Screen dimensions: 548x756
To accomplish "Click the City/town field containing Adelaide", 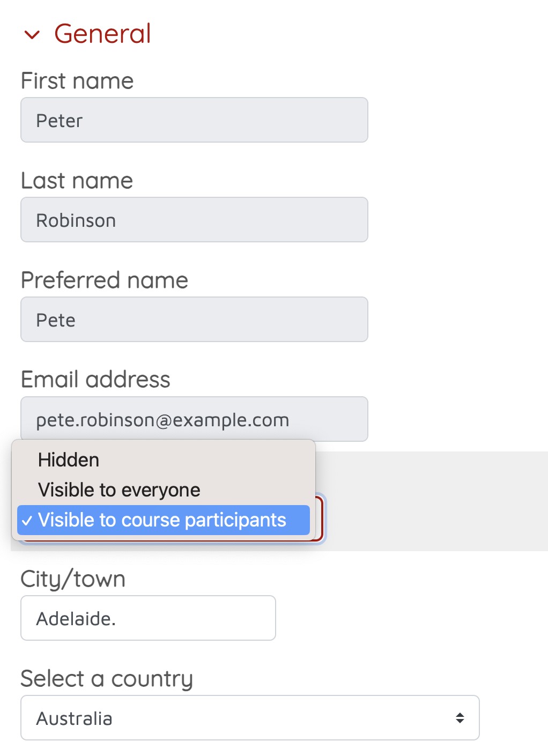I will 148,618.
